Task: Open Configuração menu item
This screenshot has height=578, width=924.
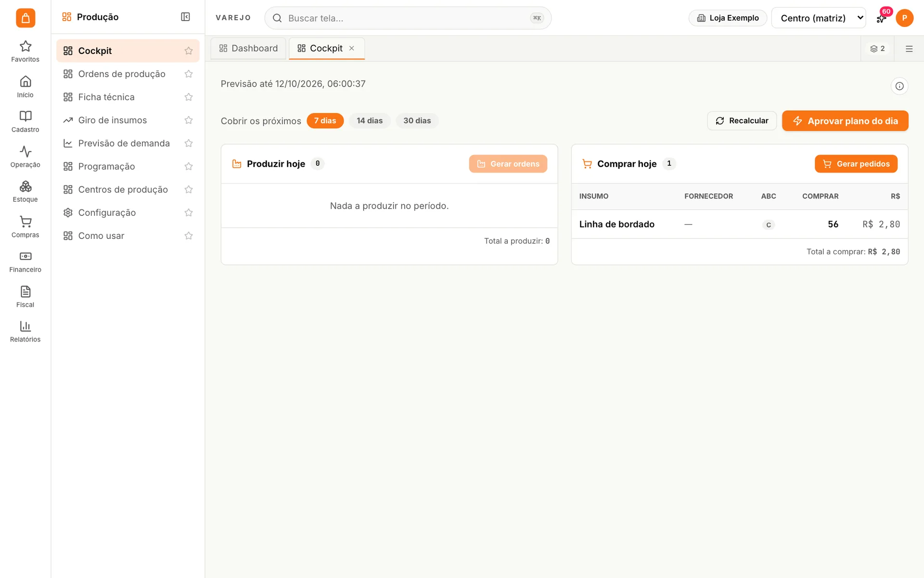Action: [107, 212]
